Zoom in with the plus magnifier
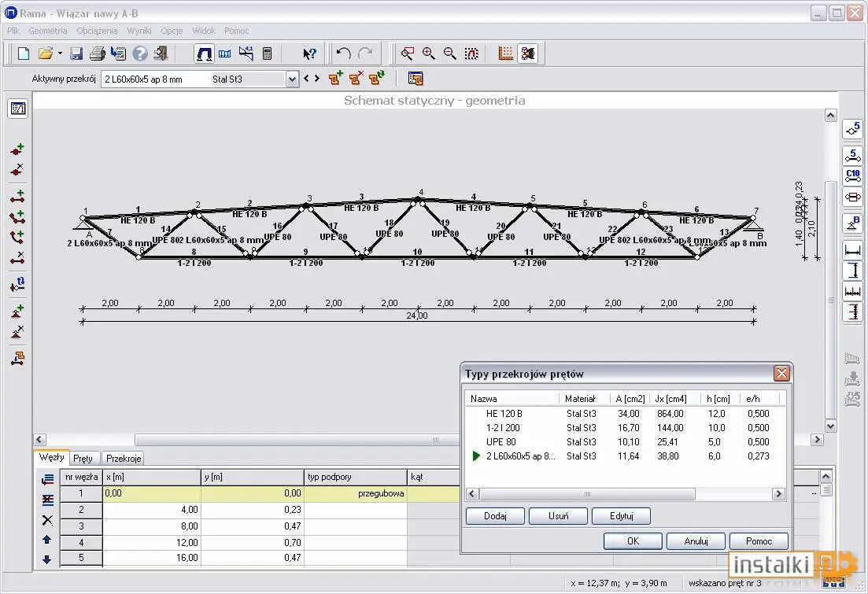868x594 pixels. click(x=428, y=53)
